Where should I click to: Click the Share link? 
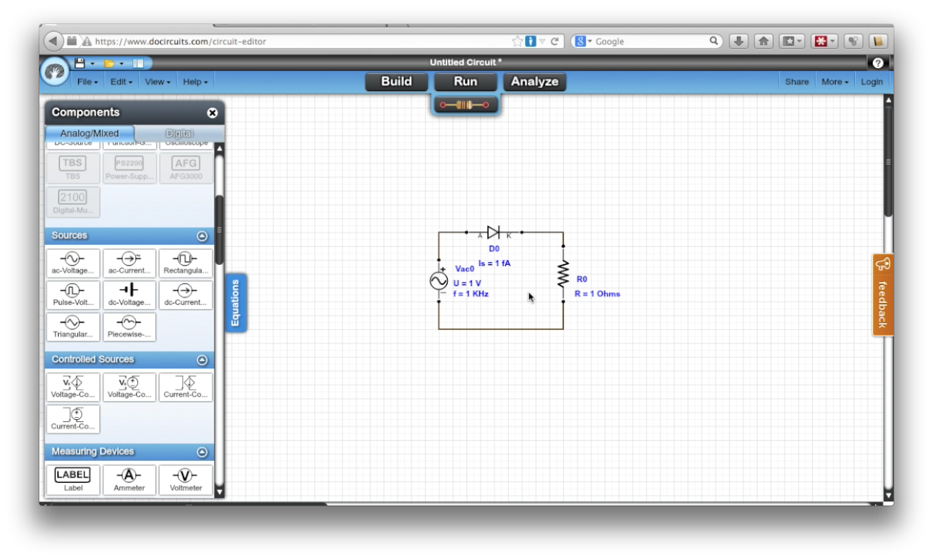(796, 81)
